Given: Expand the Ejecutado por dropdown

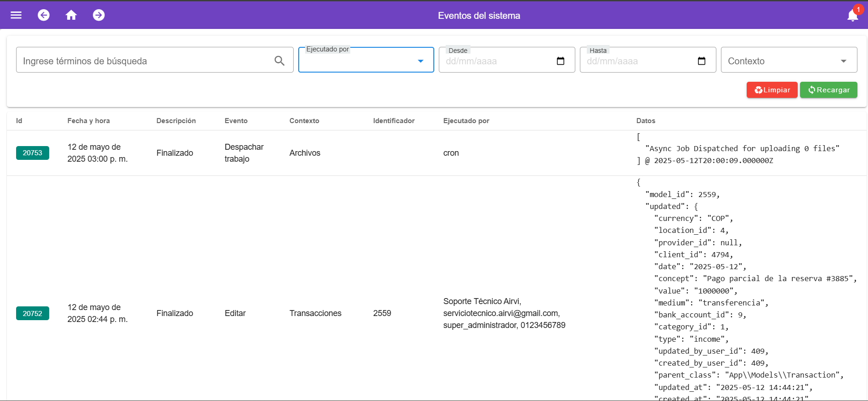Looking at the screenshot, I should [x=420, y=61].
